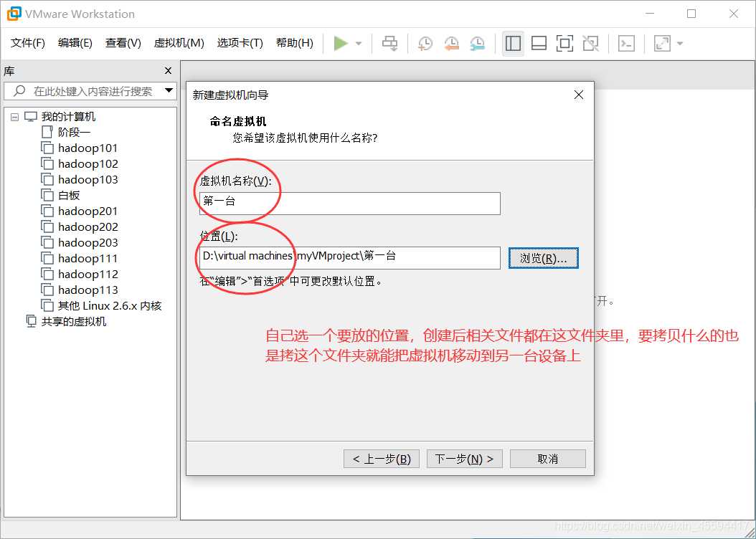Open the 选项卡(T) menu
Viewport: 756px width, 539px height.
coord(240,43)
